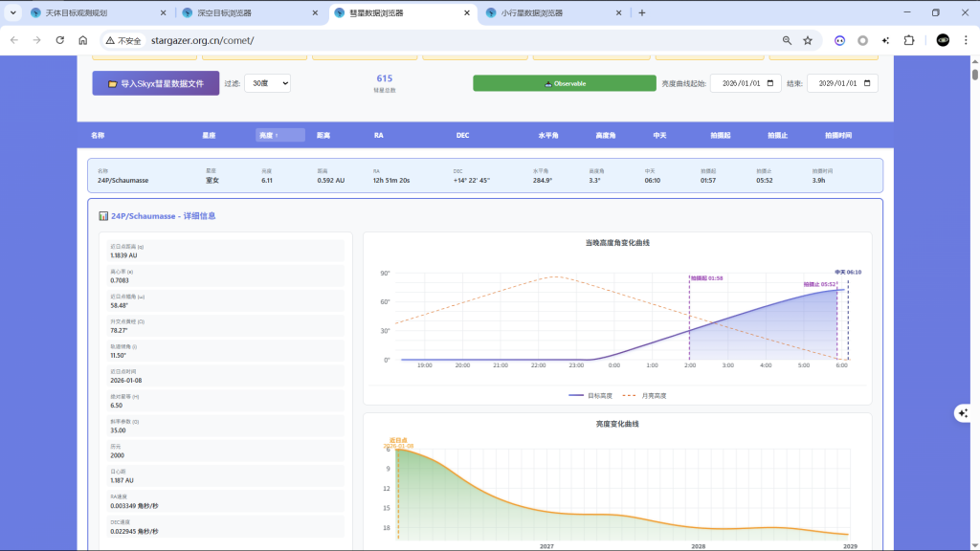
Task: Open the new tab plus button
Action: (642, 13)
